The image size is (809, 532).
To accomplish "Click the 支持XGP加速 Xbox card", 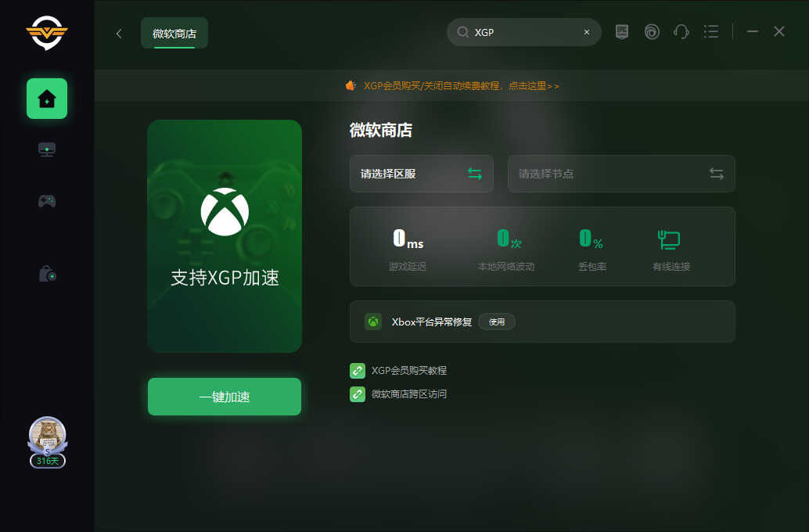I will tap(225, 236).
